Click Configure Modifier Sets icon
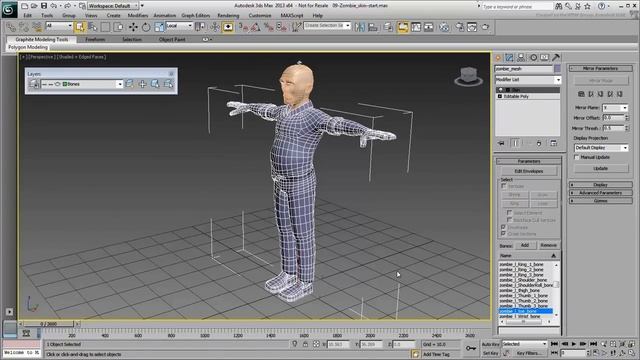 point(553,143)
